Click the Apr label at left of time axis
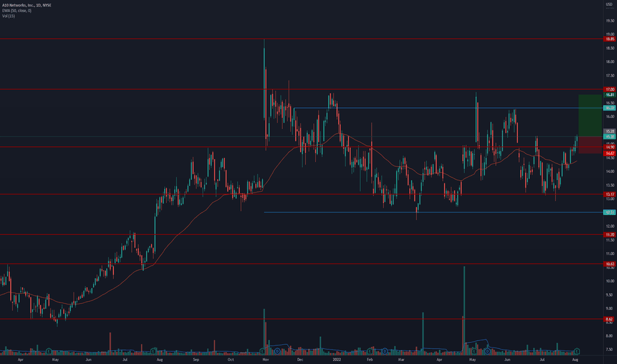Image resolution: width=617 pixels, height=364 pixels. coord(21,359)
